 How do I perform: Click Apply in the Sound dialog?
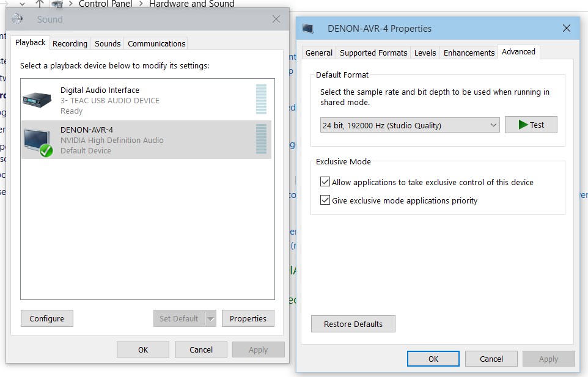pos(259,350)
